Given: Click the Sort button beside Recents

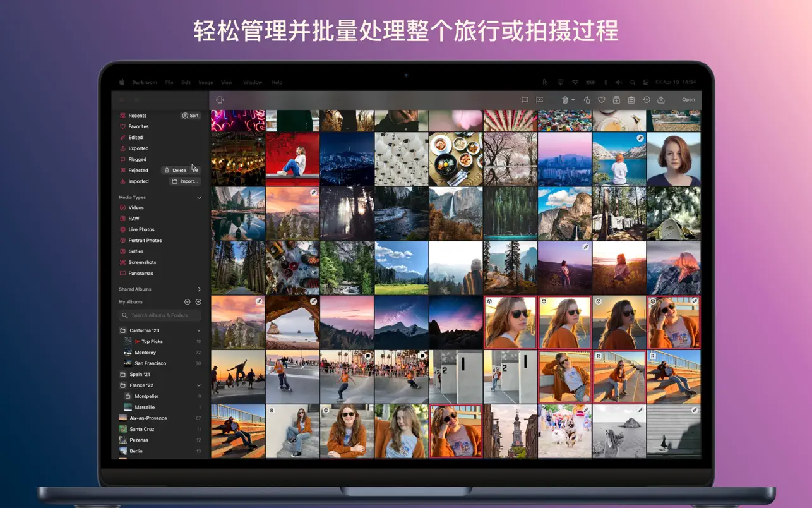Looking at the screenshot, I should click(191, 115).
